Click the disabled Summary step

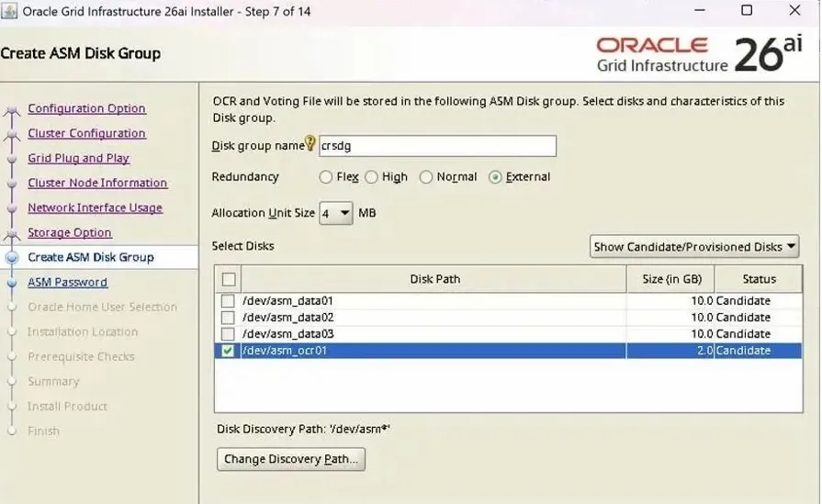point(53,381)
